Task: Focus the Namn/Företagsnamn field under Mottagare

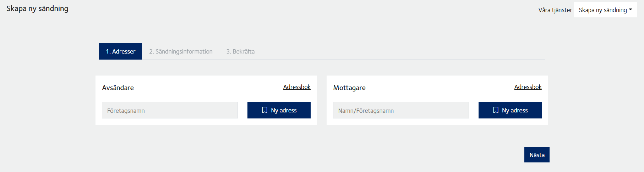Action: click(x=401, y=110)
